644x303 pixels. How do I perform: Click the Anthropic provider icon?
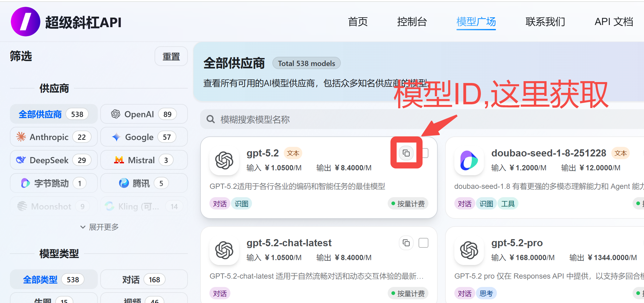coord(21,137)
